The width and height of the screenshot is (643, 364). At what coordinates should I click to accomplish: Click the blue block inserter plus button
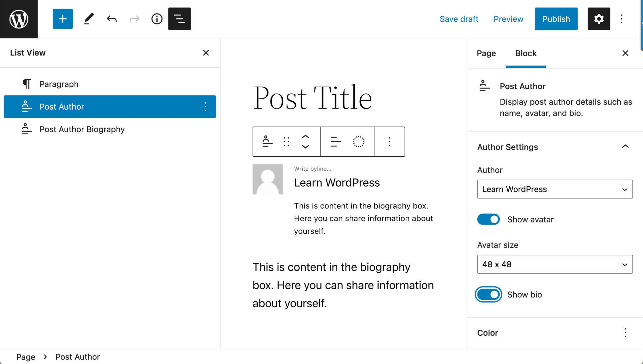pos(63,19)
